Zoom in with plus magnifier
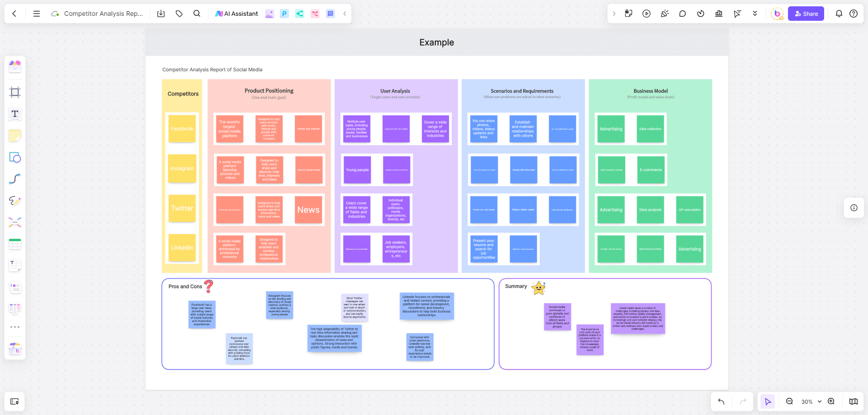 (x=831, y=401)
